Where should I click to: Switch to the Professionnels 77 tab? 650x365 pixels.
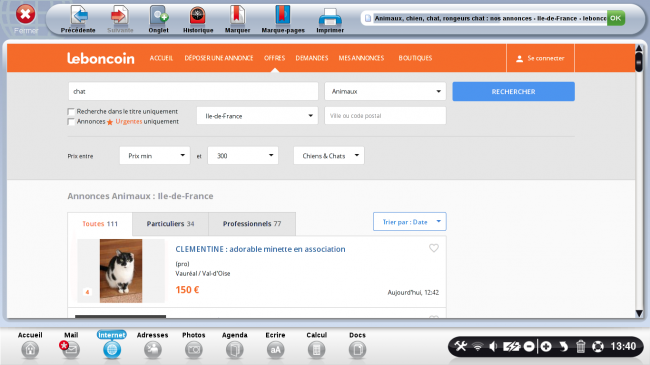(x=252, y=224)
